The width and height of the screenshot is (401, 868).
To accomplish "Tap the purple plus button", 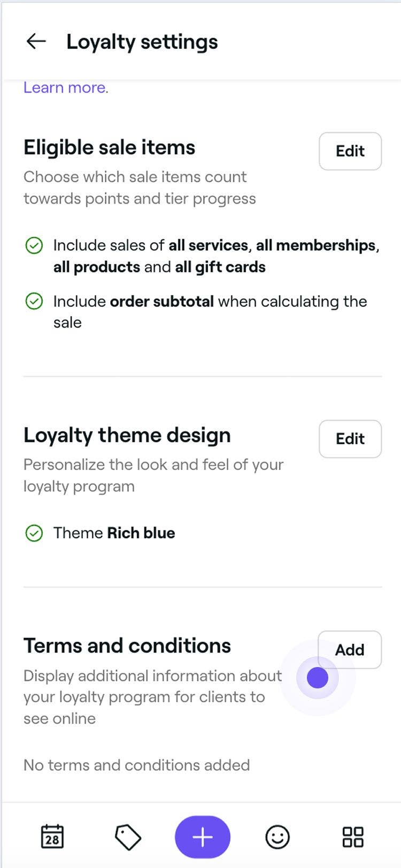I will (202, 837).
